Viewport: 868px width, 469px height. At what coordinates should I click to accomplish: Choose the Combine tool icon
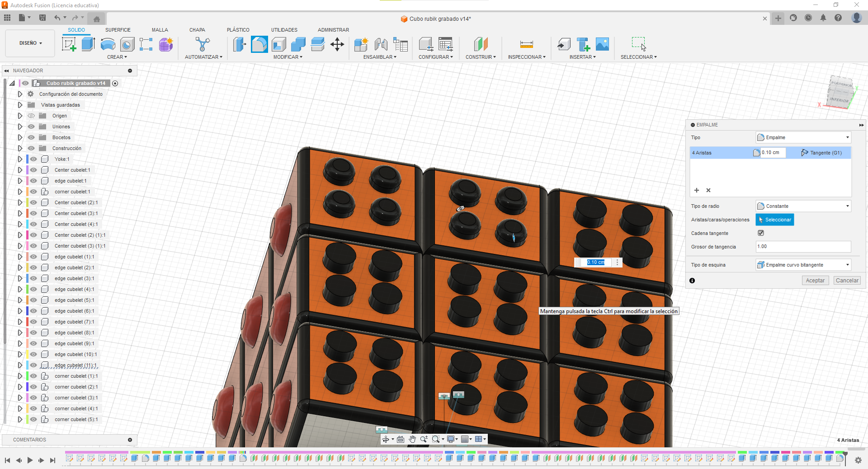coord(298,44)
